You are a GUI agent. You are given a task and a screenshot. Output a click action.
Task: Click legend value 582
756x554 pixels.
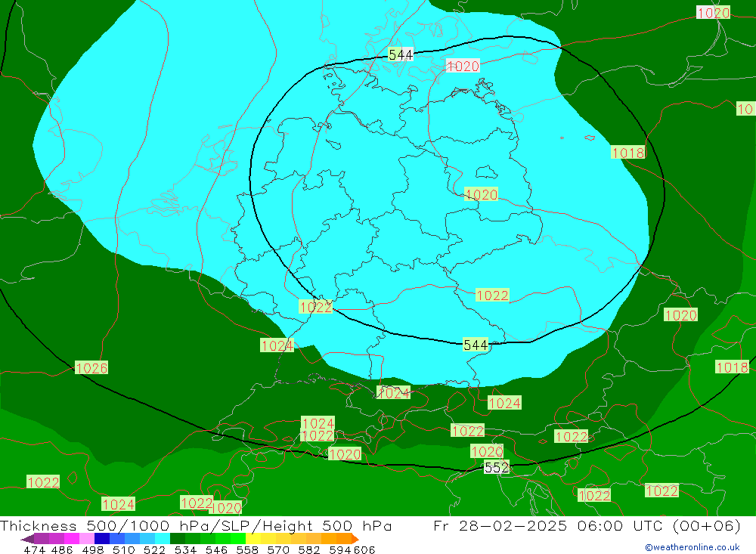click(x=309, y=549)
